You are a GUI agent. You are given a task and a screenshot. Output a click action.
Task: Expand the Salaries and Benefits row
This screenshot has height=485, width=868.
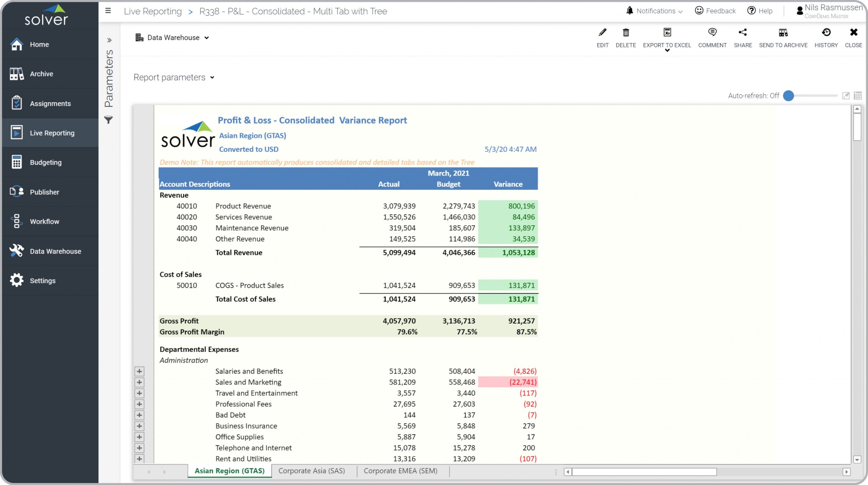(139, 371)
